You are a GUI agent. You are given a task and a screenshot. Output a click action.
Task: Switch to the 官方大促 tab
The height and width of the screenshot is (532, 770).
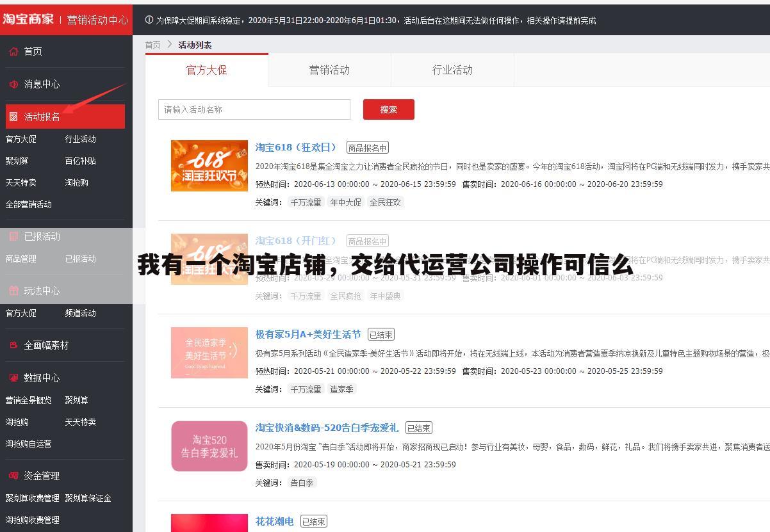click(206, 70)
